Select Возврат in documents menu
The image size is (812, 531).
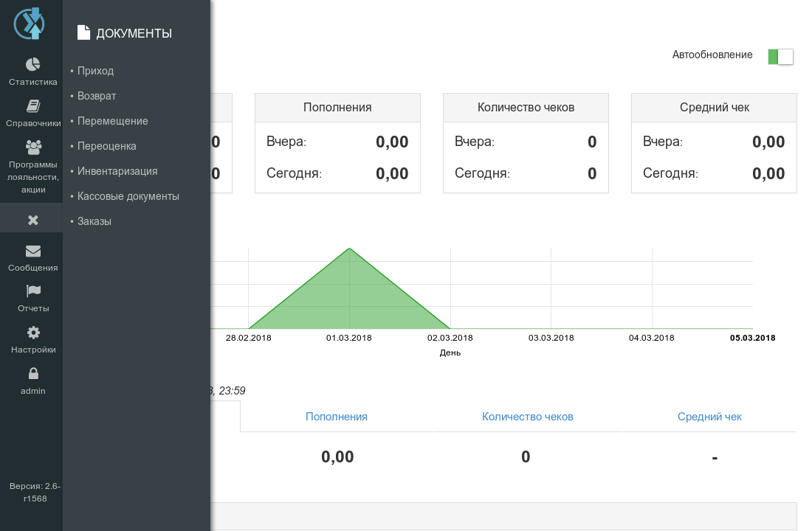[x=96, y=96]
